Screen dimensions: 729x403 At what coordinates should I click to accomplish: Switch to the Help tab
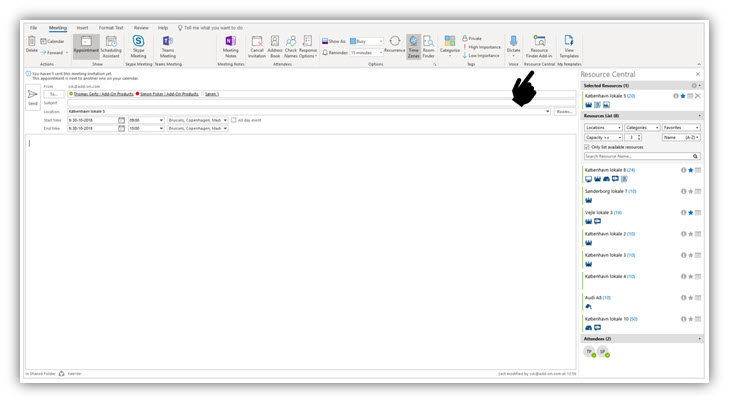[x=163, y=28]
